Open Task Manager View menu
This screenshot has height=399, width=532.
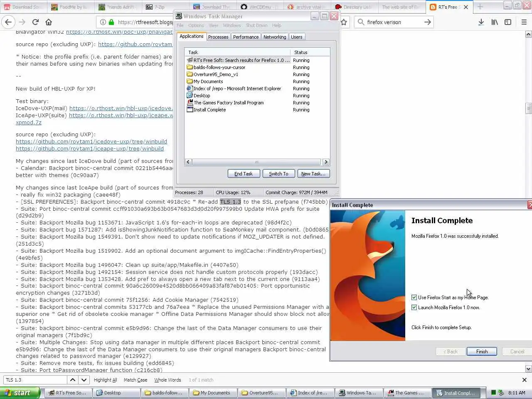[x=213, y=25]
